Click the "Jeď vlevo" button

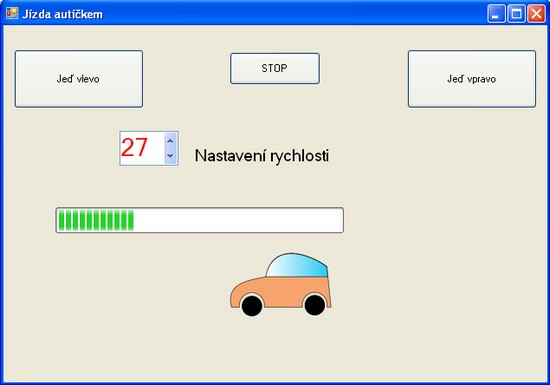(79, 79)
